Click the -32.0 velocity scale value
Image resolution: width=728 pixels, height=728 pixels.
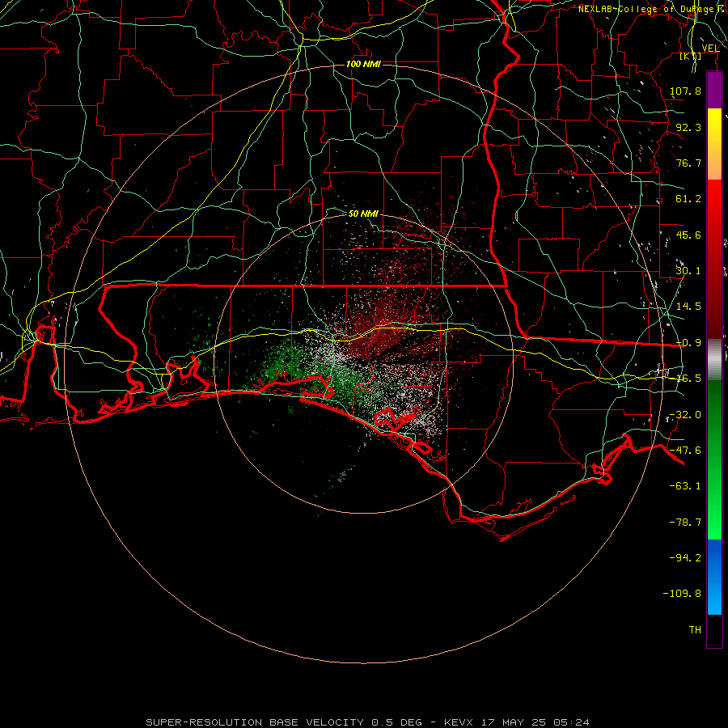[x=685, y=415]
